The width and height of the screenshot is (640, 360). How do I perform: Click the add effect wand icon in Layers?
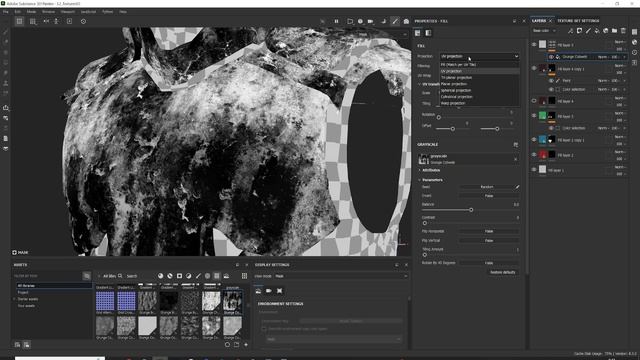(x=570, y=31)
